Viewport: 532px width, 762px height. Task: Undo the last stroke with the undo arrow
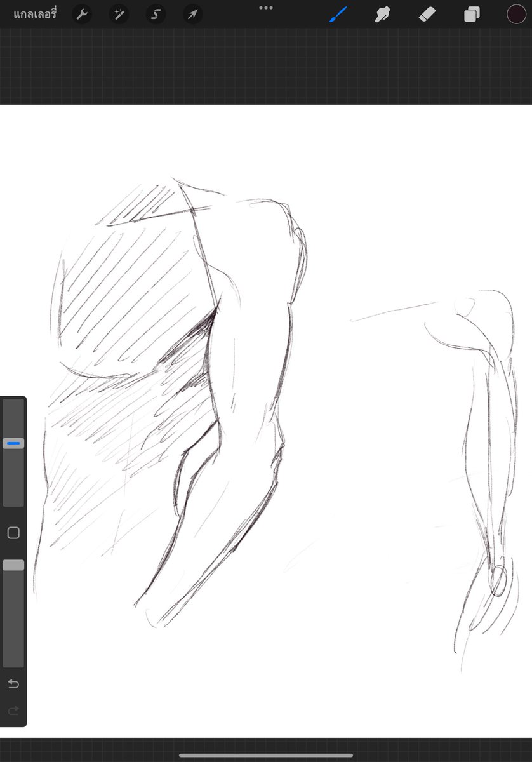13,684
